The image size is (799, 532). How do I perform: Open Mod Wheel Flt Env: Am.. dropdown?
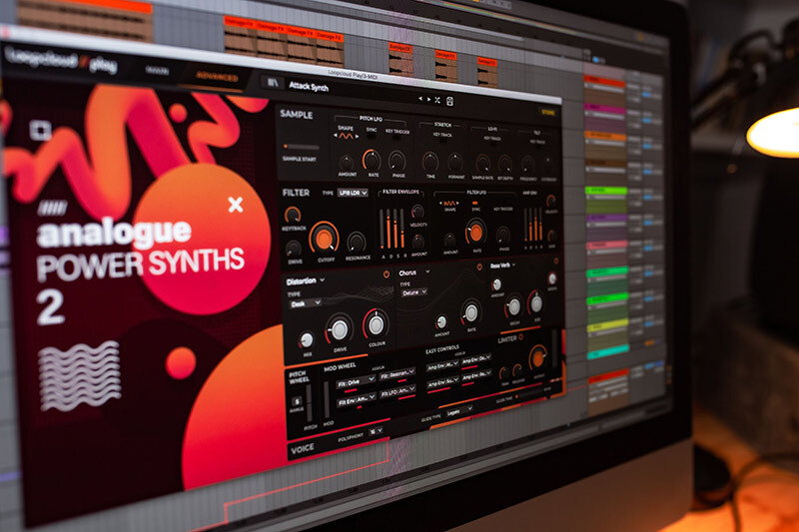coord(357,399)
